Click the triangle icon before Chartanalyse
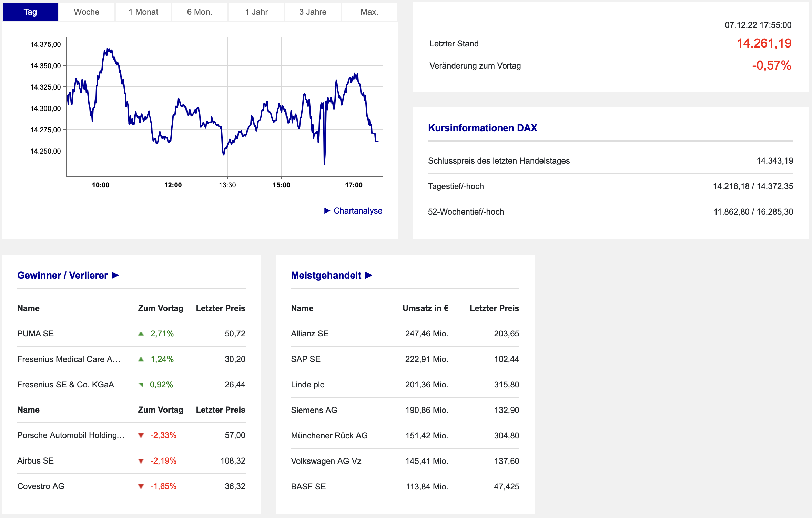 tap(327, 211)
